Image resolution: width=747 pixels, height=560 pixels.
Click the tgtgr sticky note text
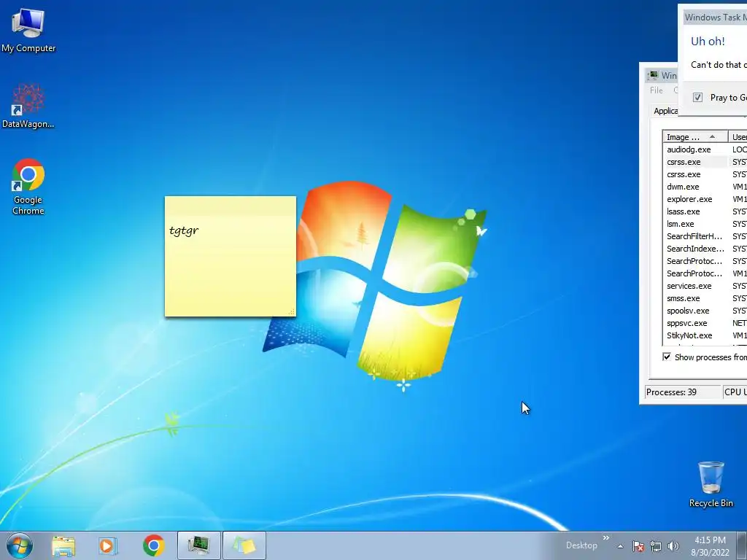pos(184,231)
